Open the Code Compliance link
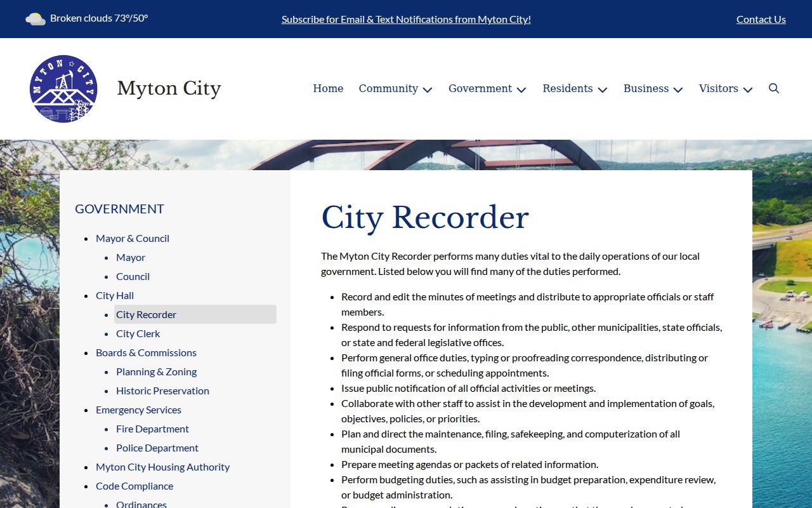The height and width of the screenshot is (508, 812). pyautogui.click(x=134, y=486)
